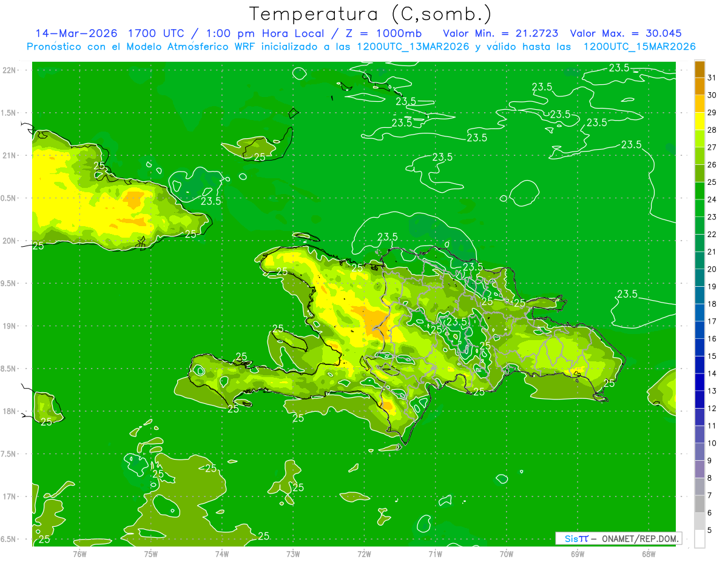
Task: Click the '31' label on the color scale
Action: click(712, 78)
